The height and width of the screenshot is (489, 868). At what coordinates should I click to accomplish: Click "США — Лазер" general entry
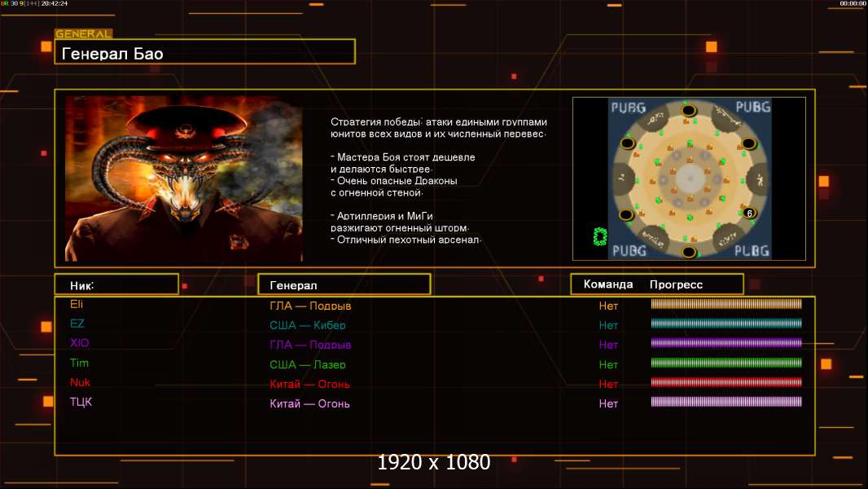(308, 364)
